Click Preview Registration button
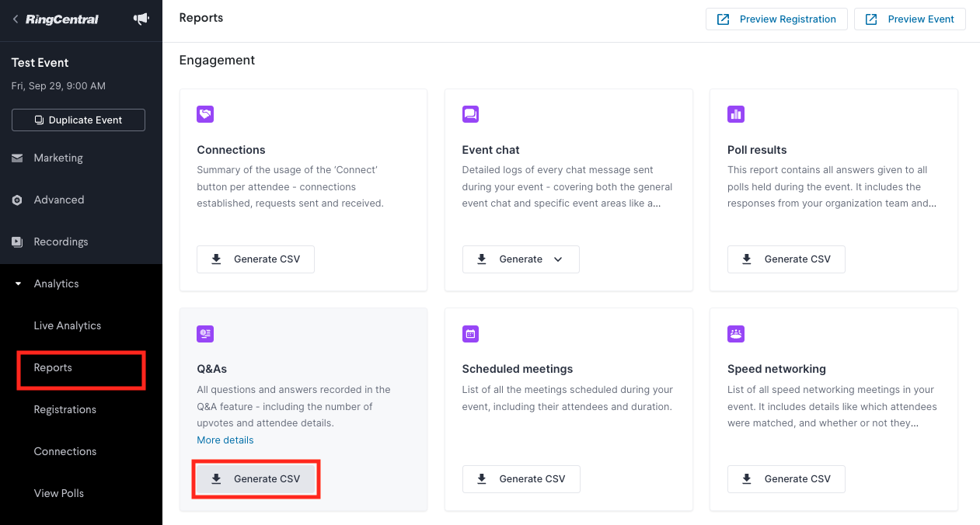Screen dimensions: 980x525 point(776,19)
